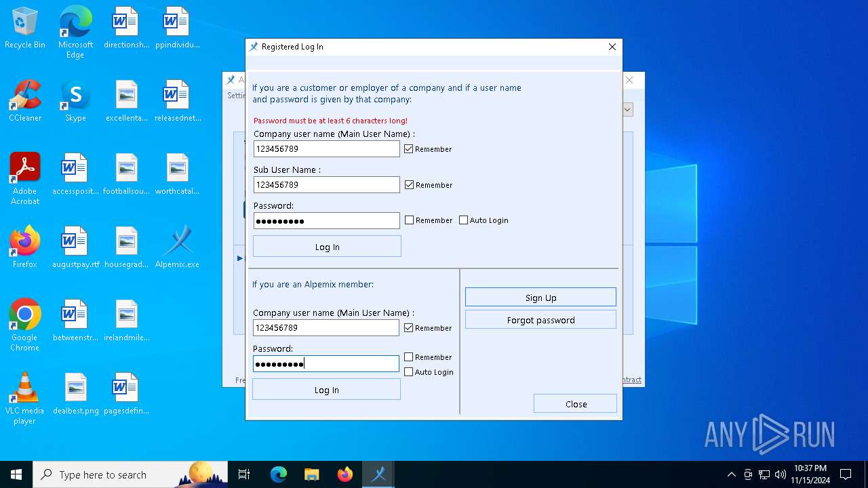This screenshot has width=868, height=488.
Task: Open Firefox from the taskbar
Action: click(x=345, y=474)
